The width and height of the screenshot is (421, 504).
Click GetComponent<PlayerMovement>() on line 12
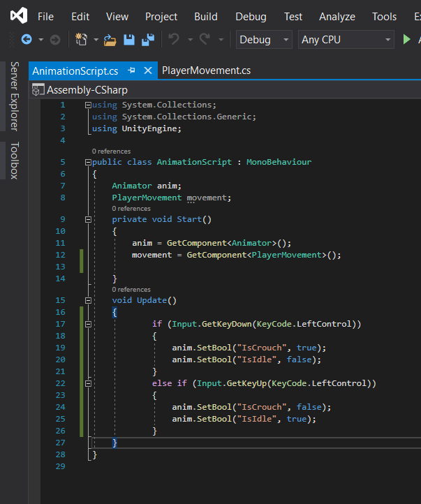coord(263,255)
